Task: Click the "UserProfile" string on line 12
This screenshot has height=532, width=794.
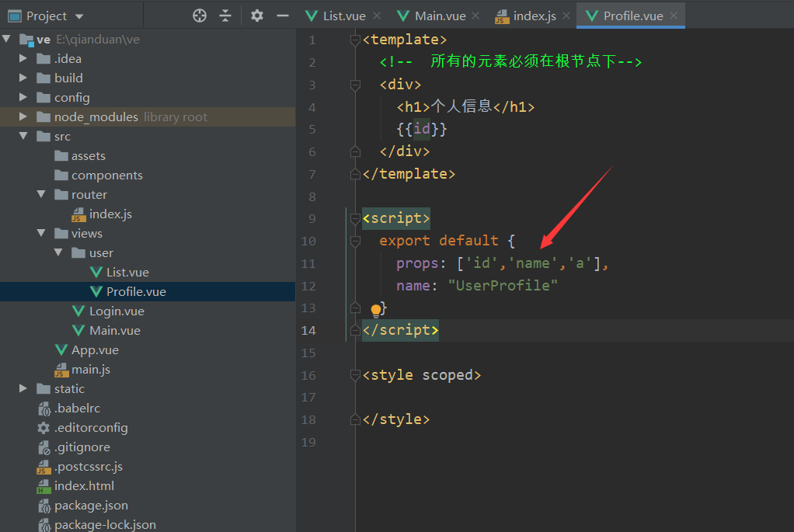Action: [x=503, y=286]
